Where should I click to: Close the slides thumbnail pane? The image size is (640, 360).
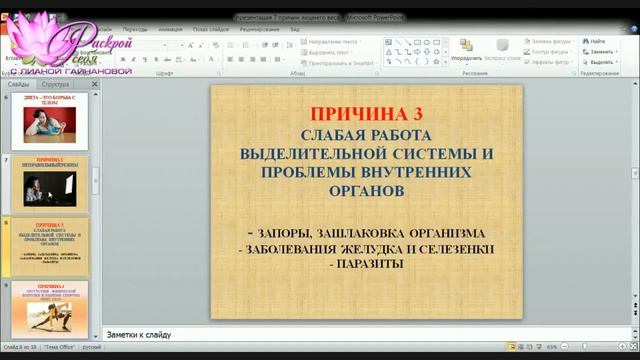click(x=95, y=84)
